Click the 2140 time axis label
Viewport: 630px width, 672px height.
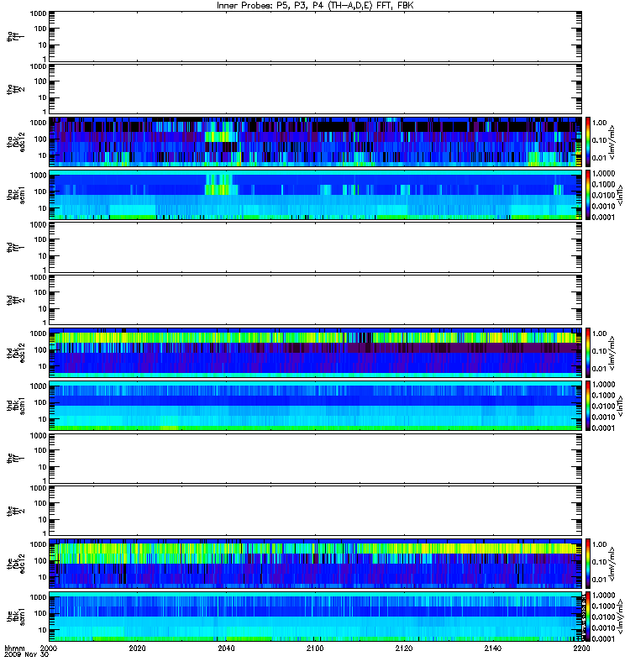pyautogui.click(x=493, y=648)
